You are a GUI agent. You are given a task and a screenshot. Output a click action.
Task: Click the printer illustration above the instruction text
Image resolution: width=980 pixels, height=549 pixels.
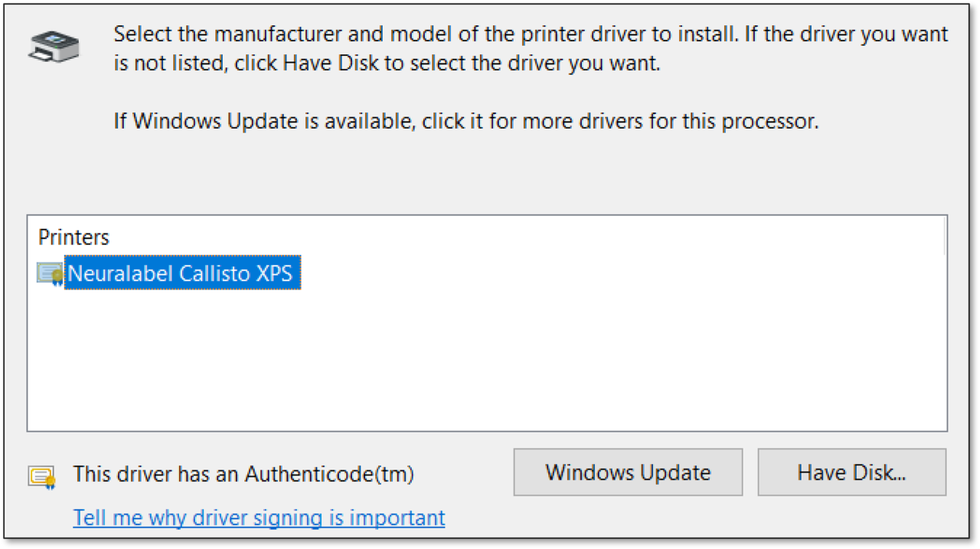52,45
